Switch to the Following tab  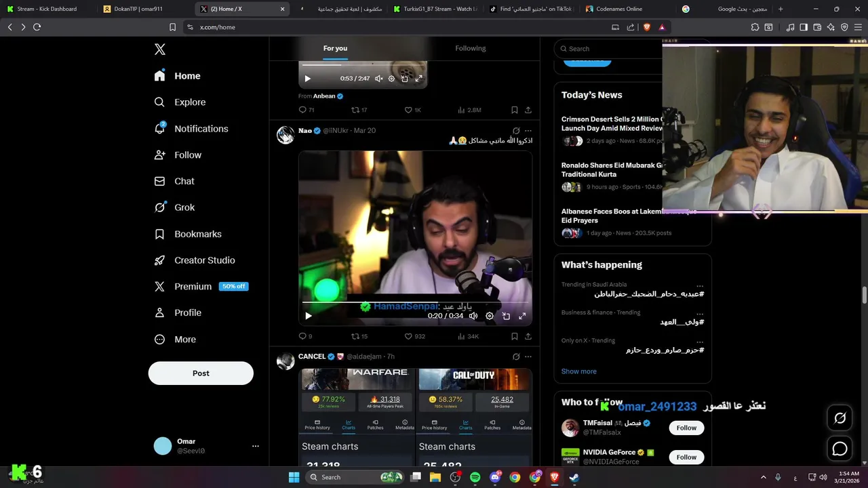pos(471,48)
